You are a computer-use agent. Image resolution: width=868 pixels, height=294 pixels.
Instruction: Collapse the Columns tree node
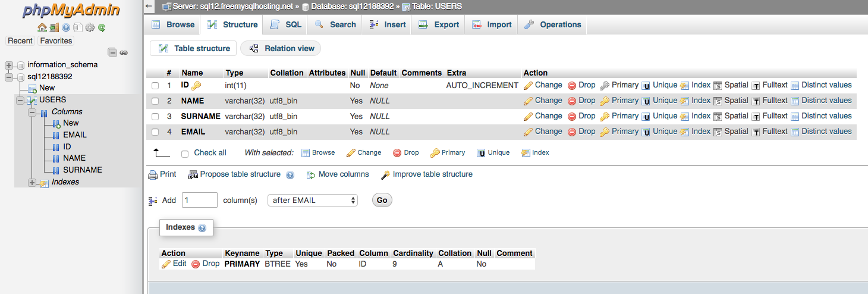pyautogui.click(x=32, y=112)
